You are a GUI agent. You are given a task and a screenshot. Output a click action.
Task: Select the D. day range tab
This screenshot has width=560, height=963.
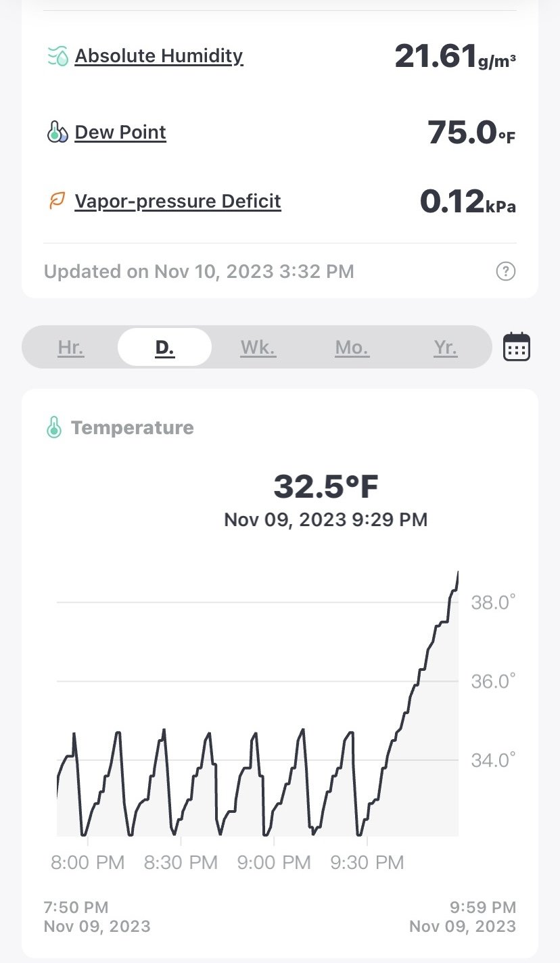coord(165,348)
